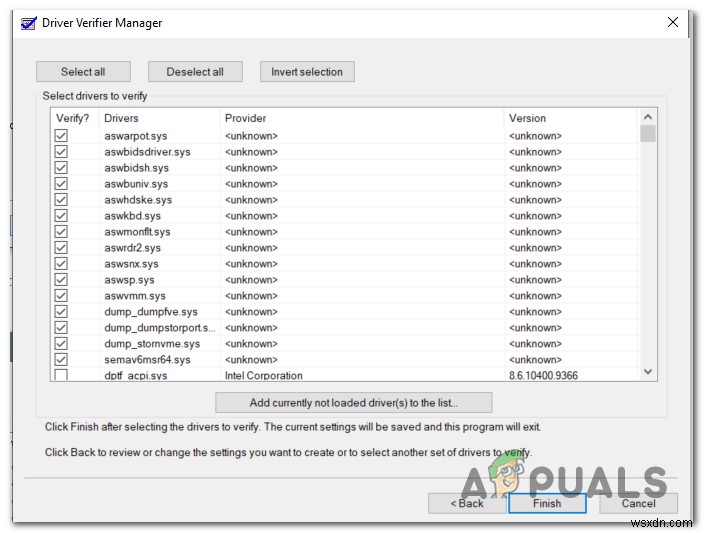Uncheck the aswsnx.sys checkbox

click(x=61, y=264)
